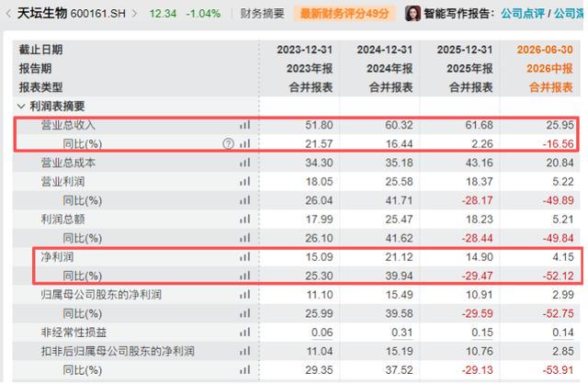Open chart icon for 营业利润 row
The height and width of the screenshot is (384, 588).
point(245,182)
